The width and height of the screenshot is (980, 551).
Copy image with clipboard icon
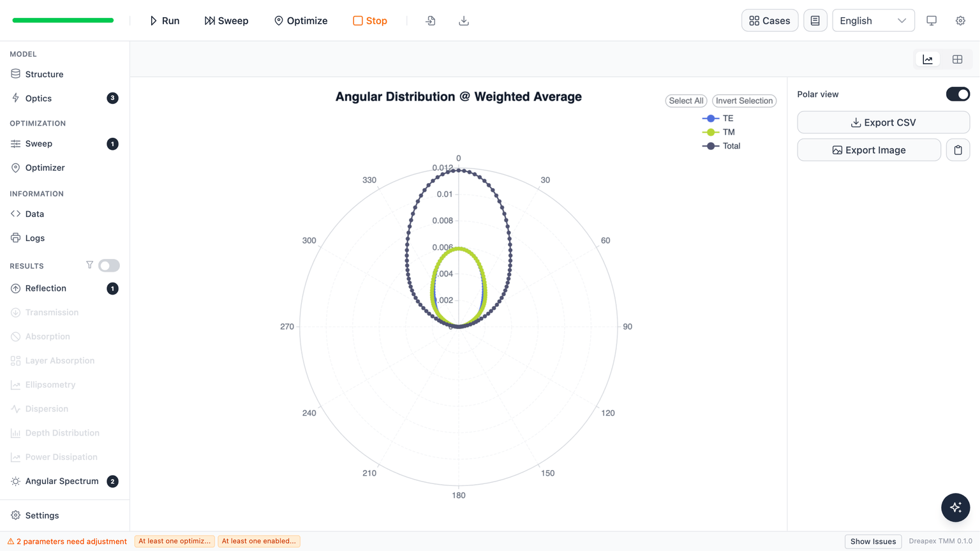click(x=958, y=150)
